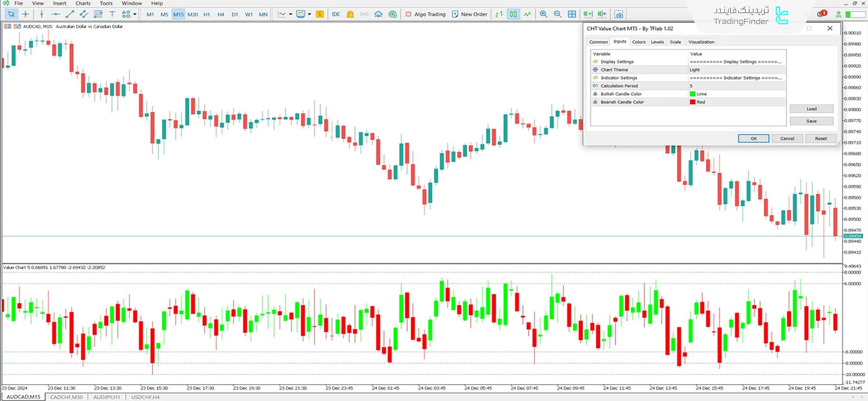Viewport: 868px width, 401px height.
Task: Choose the horizontal line tool
Action: pos(55,14)
